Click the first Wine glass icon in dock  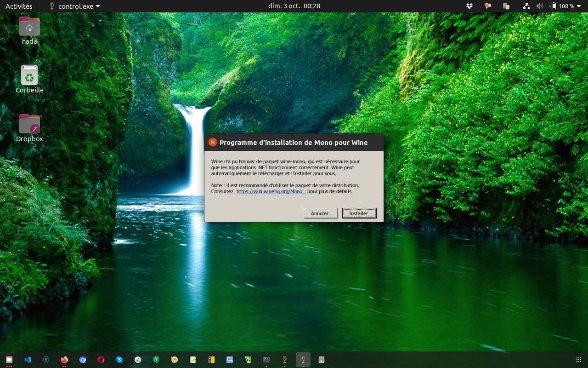tap(285, 360)
